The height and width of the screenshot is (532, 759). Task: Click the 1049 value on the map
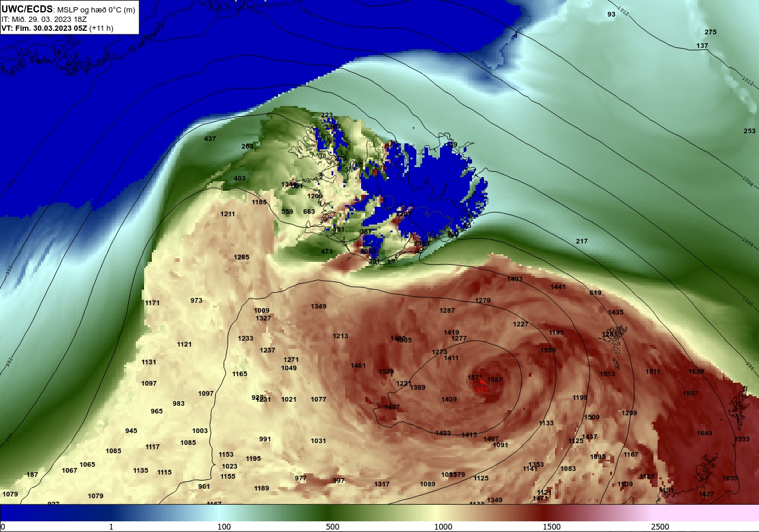click(289, 368)
